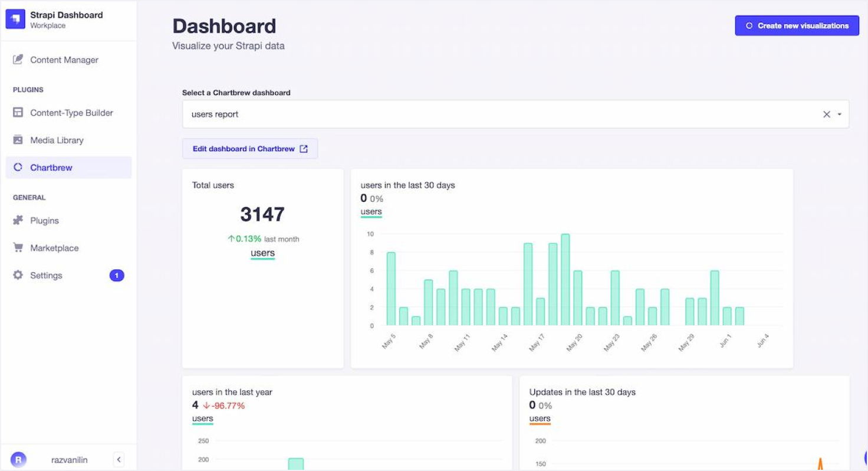This screenshot has height=471, width=868.
Task: Toggle the users legend under Total users
Action: pos(262,253)
